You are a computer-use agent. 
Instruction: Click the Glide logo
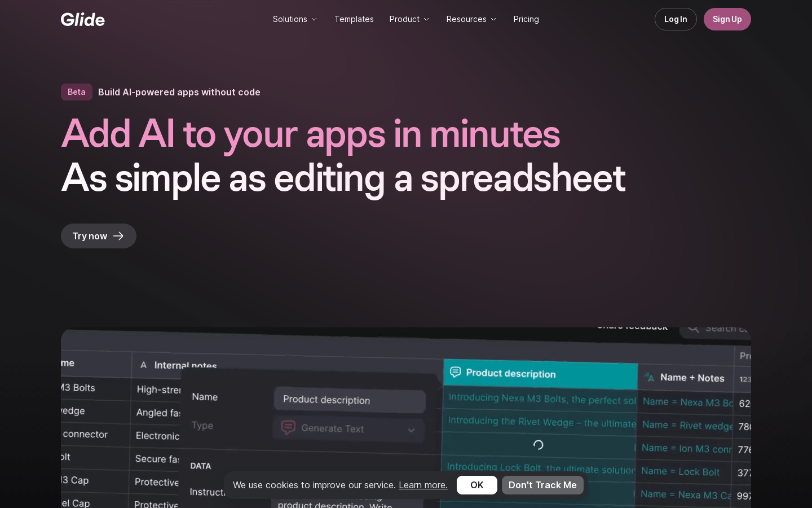coord(83,19)
